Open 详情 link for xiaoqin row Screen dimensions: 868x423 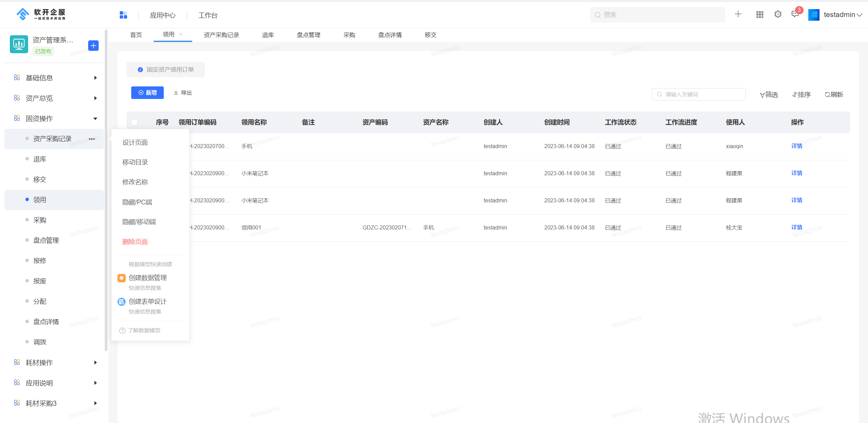pos(796,146)
